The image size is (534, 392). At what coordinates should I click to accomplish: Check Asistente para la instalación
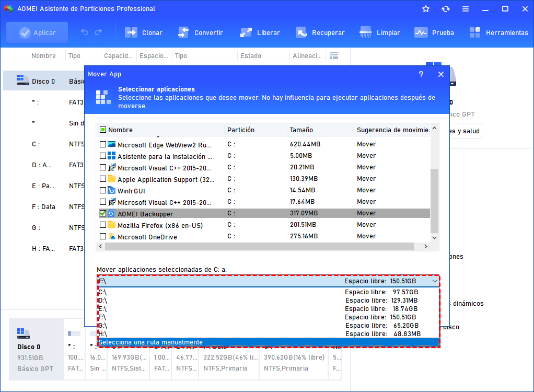point(103,156)
